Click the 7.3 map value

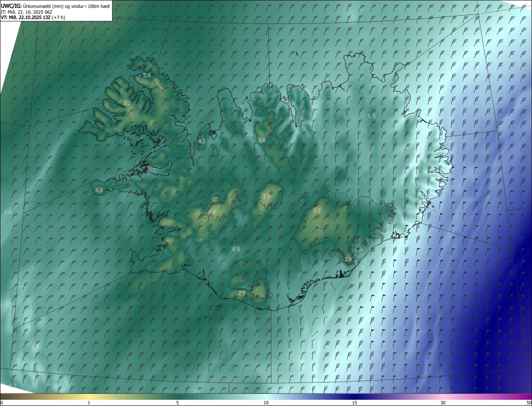click(250, 134)
